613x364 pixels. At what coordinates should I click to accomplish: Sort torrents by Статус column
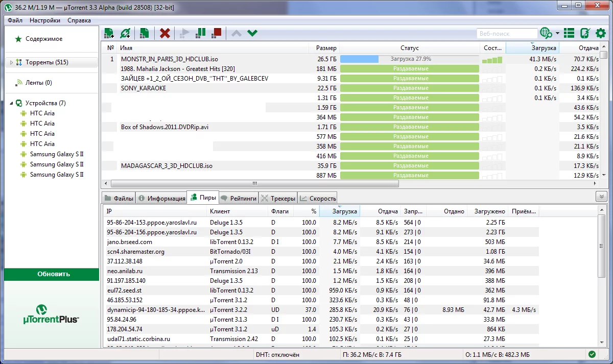(x=410, y=48)
